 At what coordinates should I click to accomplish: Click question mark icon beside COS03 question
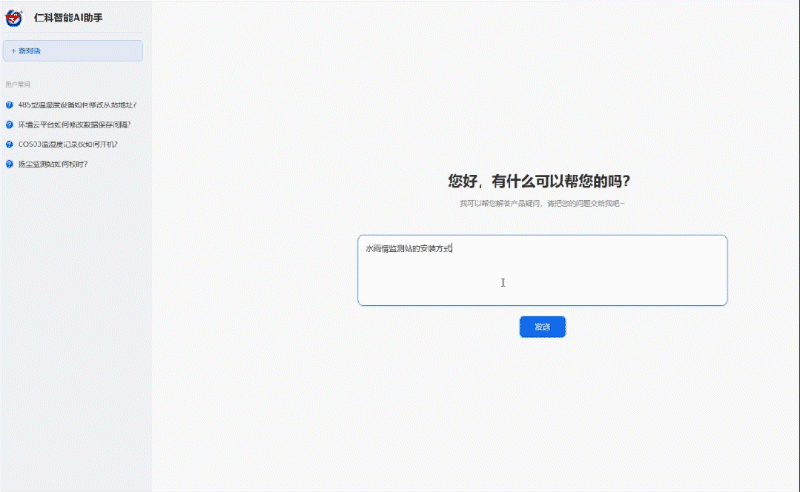9,144
